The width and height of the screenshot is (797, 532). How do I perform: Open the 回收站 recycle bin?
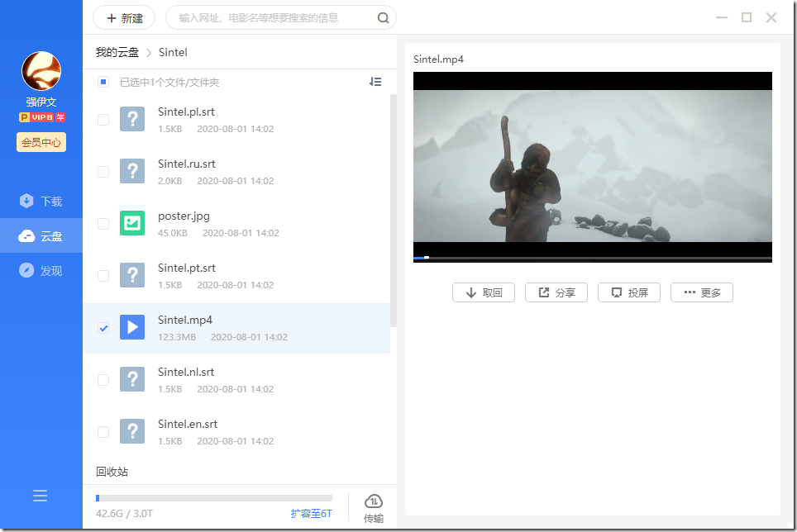112,472
